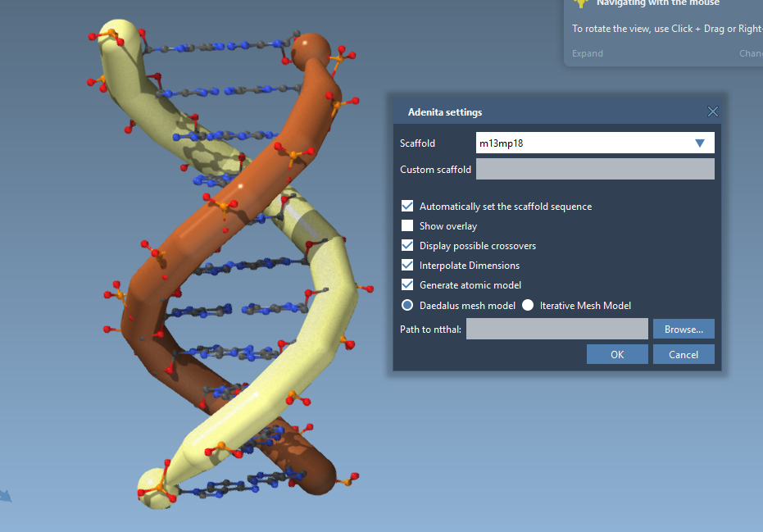The width and height of the screenshot is (763, 532).
Task: Click the Browse... button
Action: pyautogui.click(x=684, y=329)
